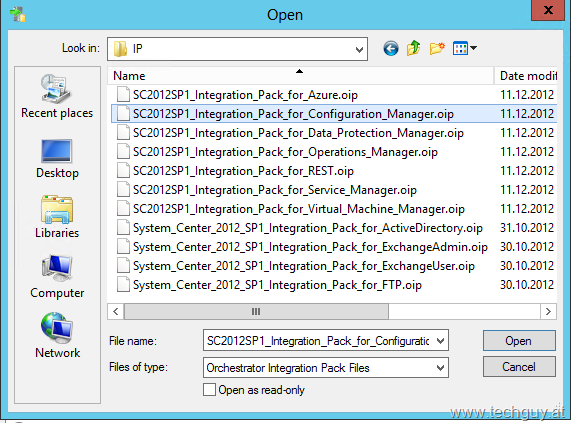Select SC2012SP1_Integration_Pack_for_Azure.oip
The image size is (571, 423).
coord(245,95)
